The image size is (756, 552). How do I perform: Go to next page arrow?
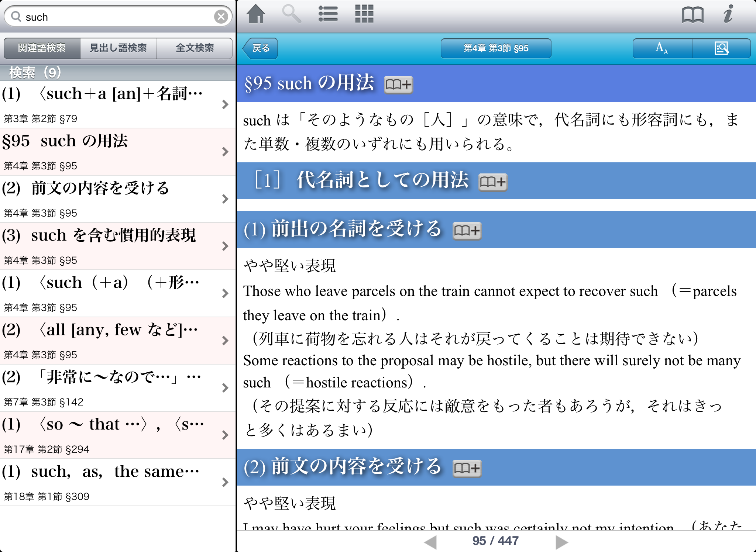[561, 542]
